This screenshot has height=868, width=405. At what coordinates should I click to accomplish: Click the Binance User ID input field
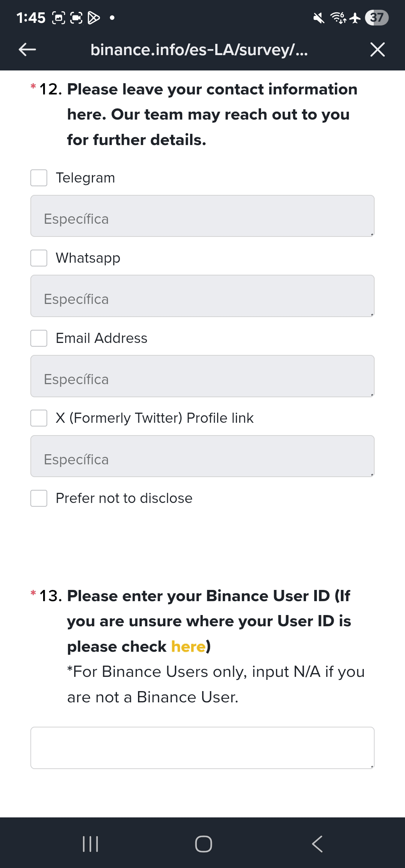click(x=202, y=748)
